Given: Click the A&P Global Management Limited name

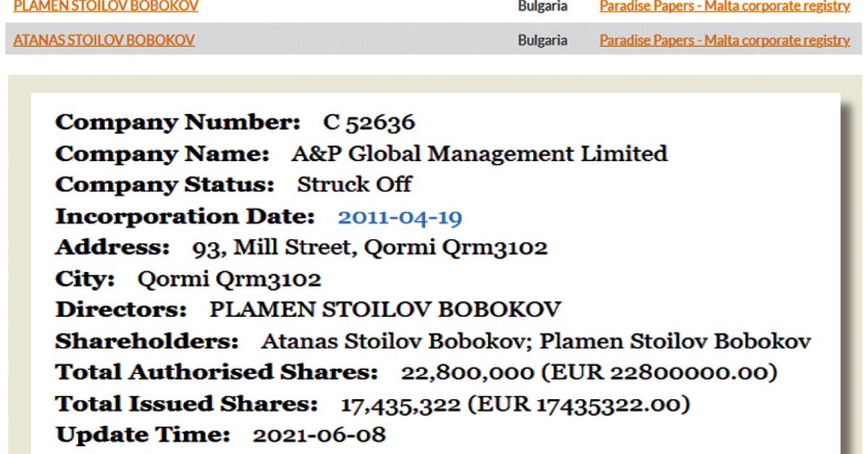Looking at the screenshot, I should [x=479, y=154].
